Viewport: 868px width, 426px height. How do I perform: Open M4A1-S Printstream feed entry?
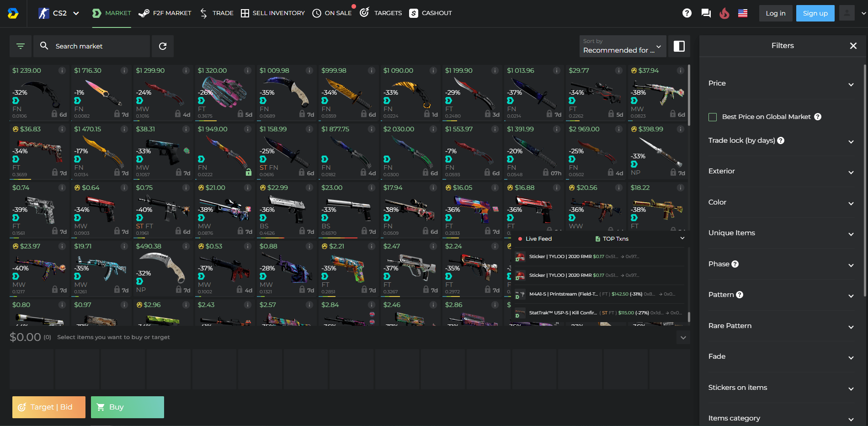pyautogui.click(x=599, y=294)
